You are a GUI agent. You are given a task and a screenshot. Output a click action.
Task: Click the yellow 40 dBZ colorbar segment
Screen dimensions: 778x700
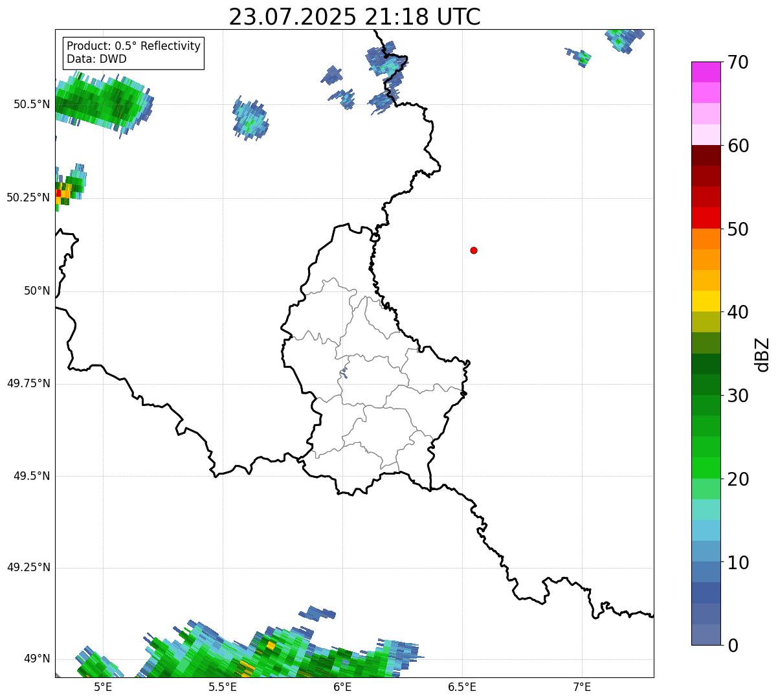point(706,302)
